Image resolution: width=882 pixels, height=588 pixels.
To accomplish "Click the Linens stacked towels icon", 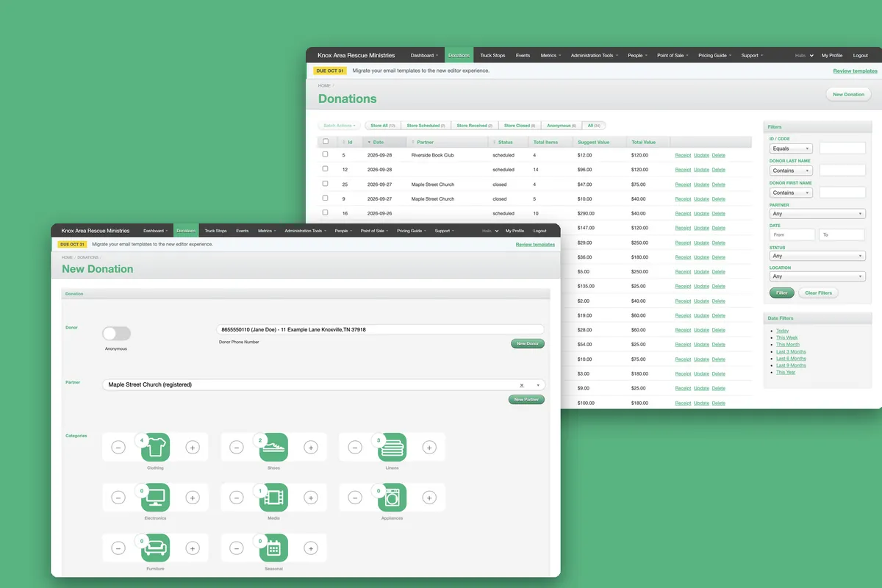I will [392, 447].
